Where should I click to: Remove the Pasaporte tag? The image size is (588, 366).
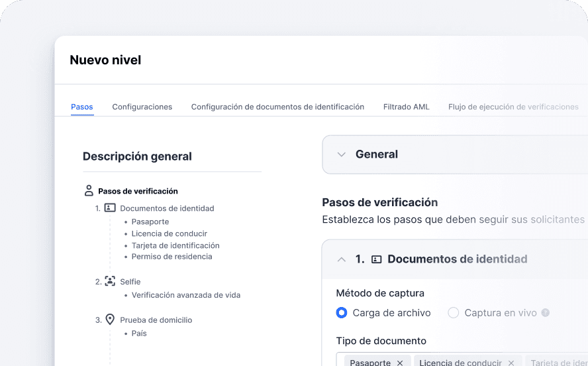pyautogui.click(x=400, y=363)
